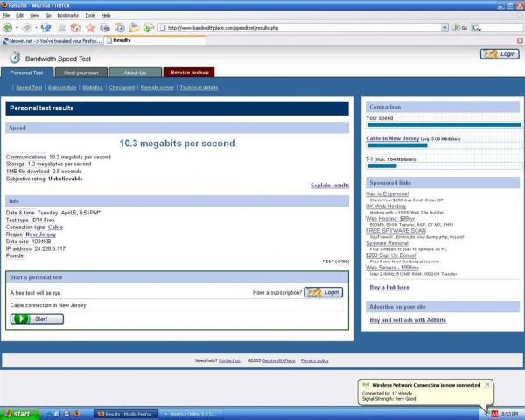Open the History clock icon
Viewport: 525px width, 420px height.
pyautogui.click(x=120, y=28)
